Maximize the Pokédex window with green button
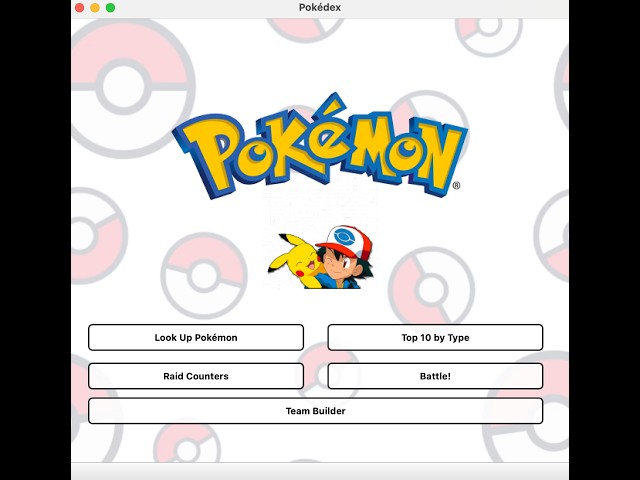This screenshot has width=640, height=480. (x=110, y=8)
